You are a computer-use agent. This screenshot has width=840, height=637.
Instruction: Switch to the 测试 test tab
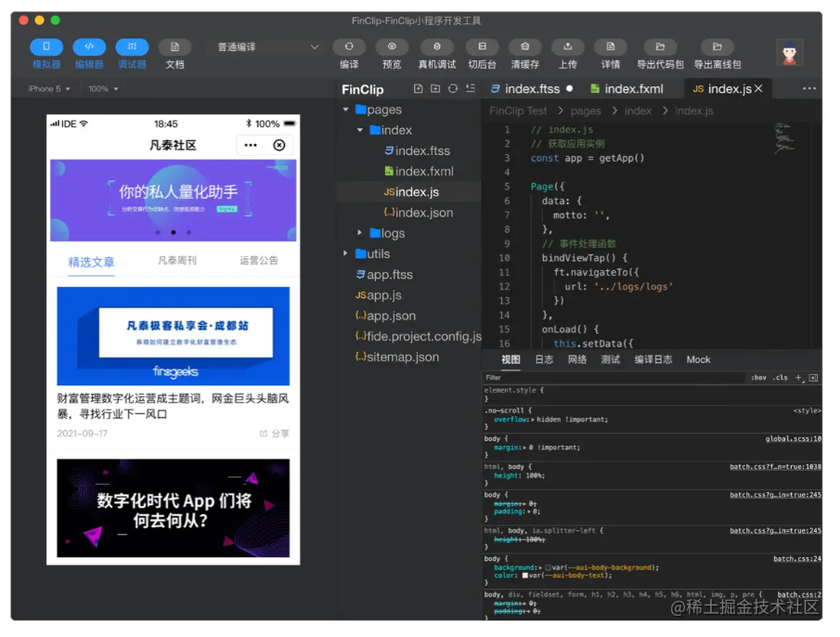click(610, 359)
